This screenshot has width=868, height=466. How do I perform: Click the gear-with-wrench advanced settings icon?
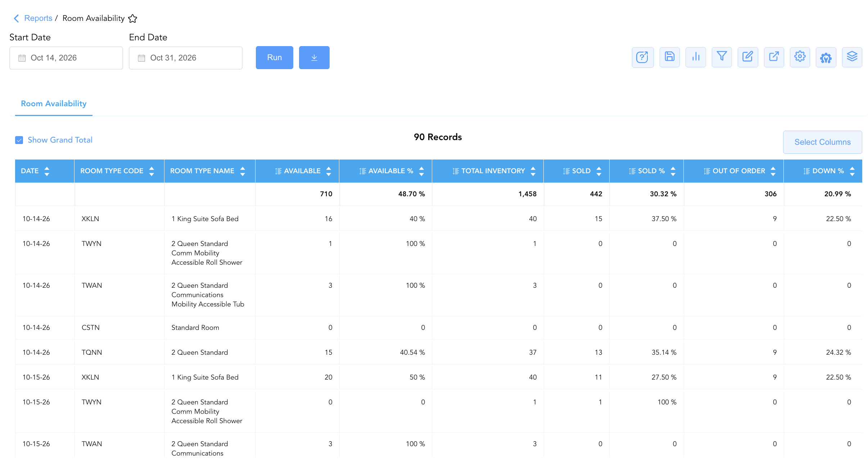tap(826, 57)
